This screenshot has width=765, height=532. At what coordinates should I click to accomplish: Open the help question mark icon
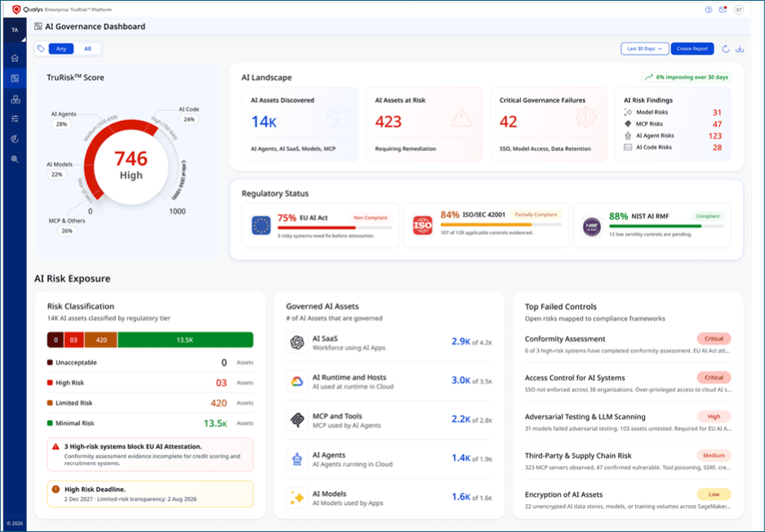[709, 10]
